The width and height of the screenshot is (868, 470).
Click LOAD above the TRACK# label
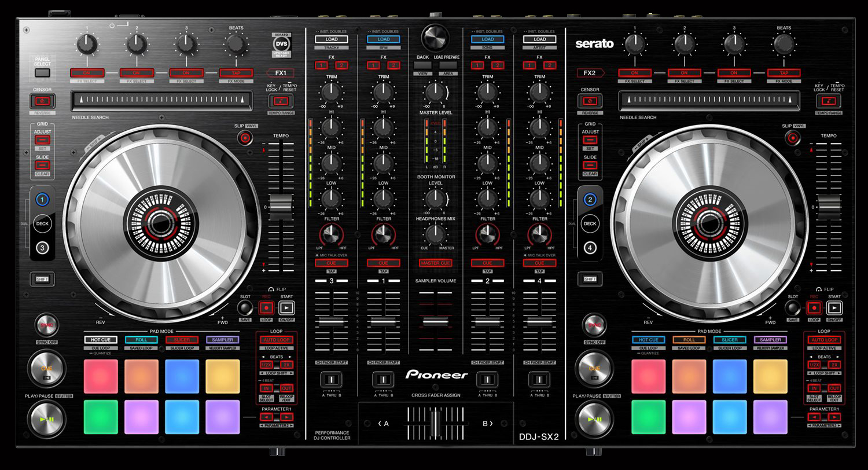tap(332, 39)
